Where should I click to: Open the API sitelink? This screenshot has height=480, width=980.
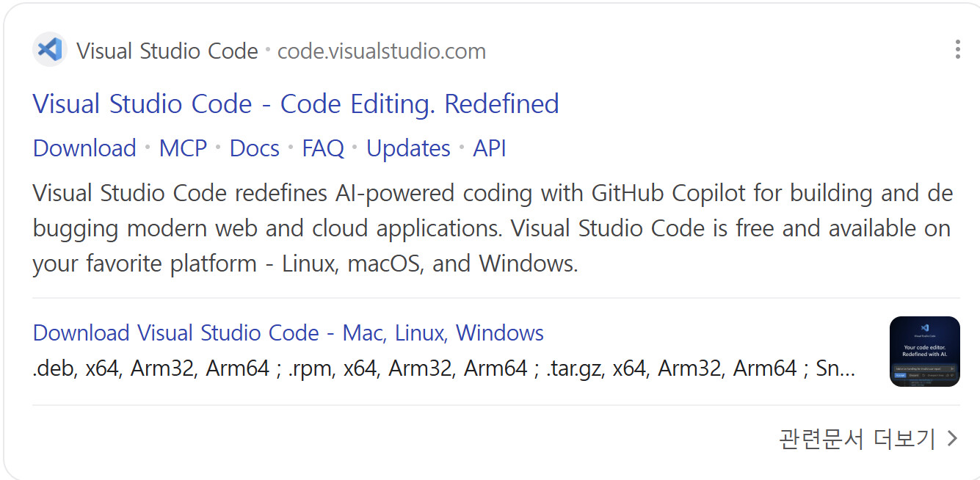coord(490,148)
